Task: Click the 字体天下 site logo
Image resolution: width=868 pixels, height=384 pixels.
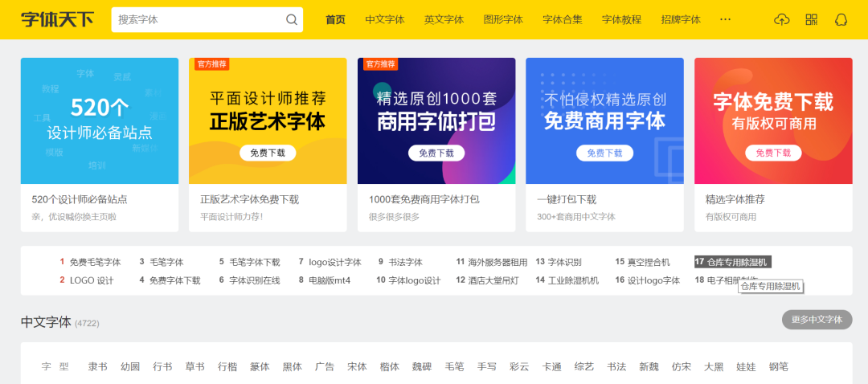Action: pyautogui.click(x=57, y=19)
